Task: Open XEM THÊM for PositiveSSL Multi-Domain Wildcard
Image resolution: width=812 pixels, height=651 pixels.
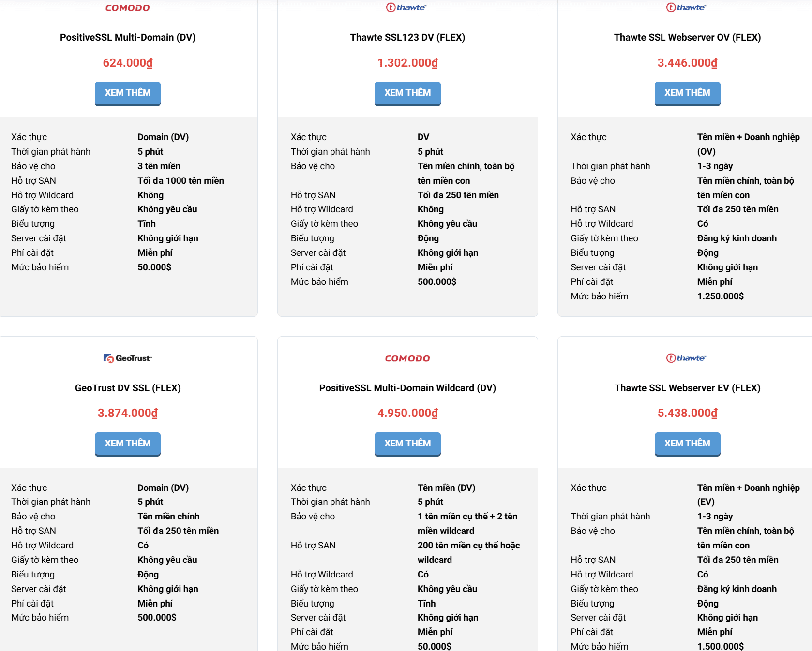Action: point(407,444)
